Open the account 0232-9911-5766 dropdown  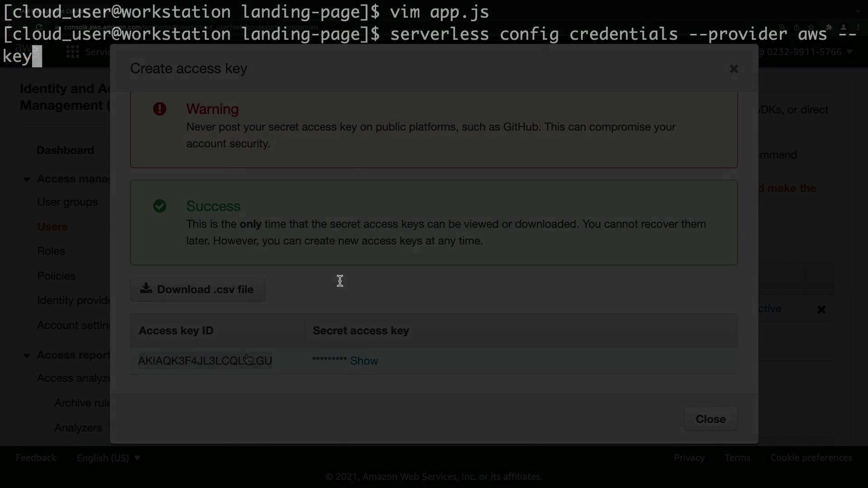pos(809,52)
